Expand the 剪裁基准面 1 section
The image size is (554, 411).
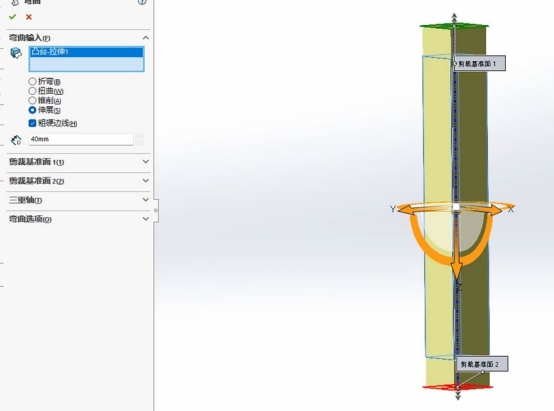78,162
